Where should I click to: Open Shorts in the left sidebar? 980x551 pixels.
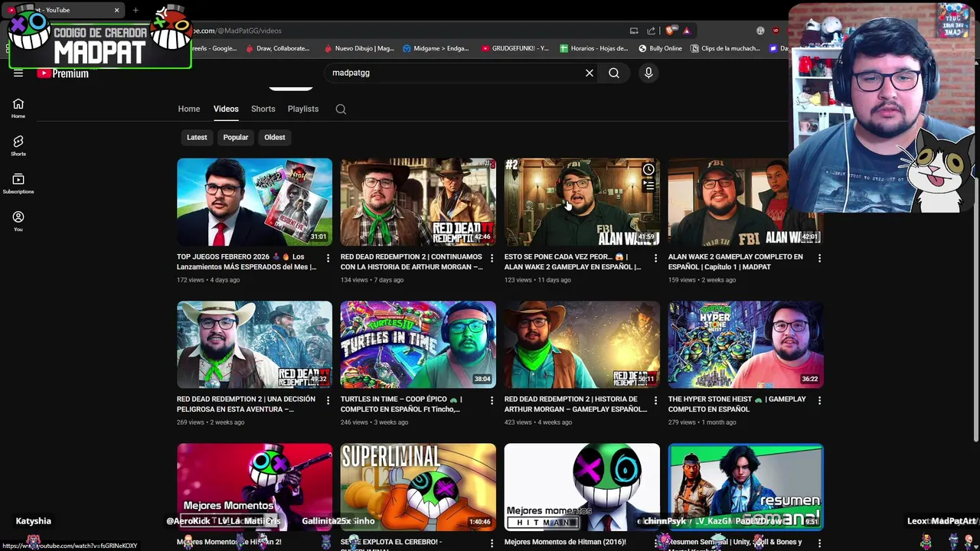pyautogui.click(x=18, y=145)
